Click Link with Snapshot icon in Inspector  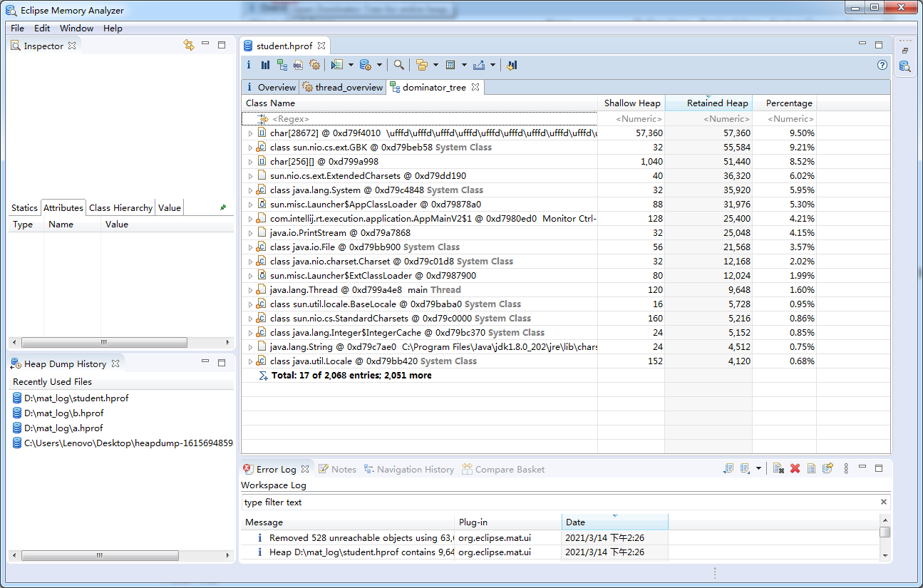[189, 45]
